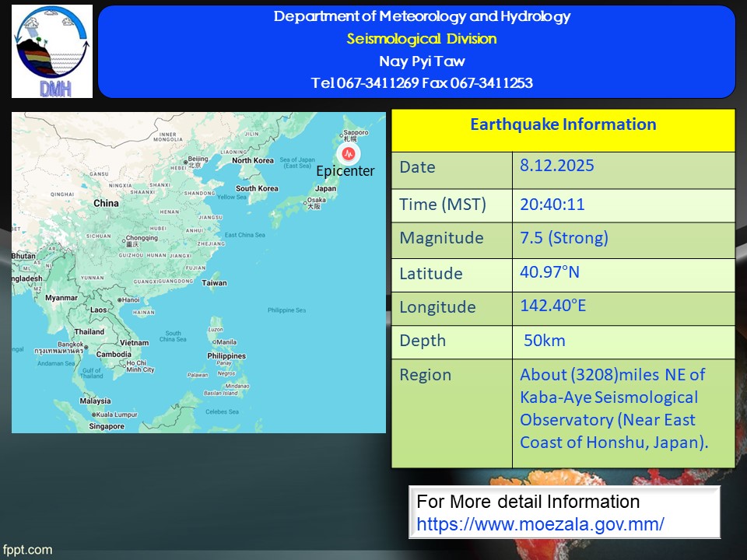Click the China label on the map
The width and height of the screenshot is (747, 560).
[x=106, y=203]
